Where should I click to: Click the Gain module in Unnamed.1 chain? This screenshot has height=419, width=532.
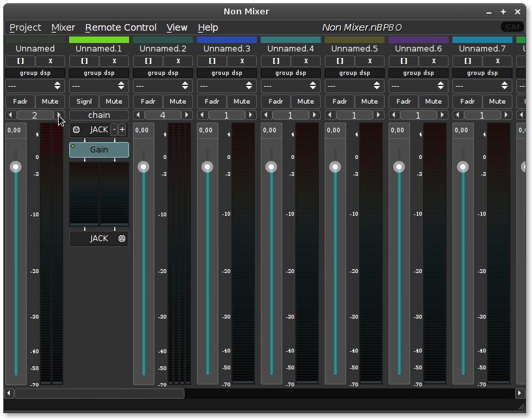(x=99, y=150)
